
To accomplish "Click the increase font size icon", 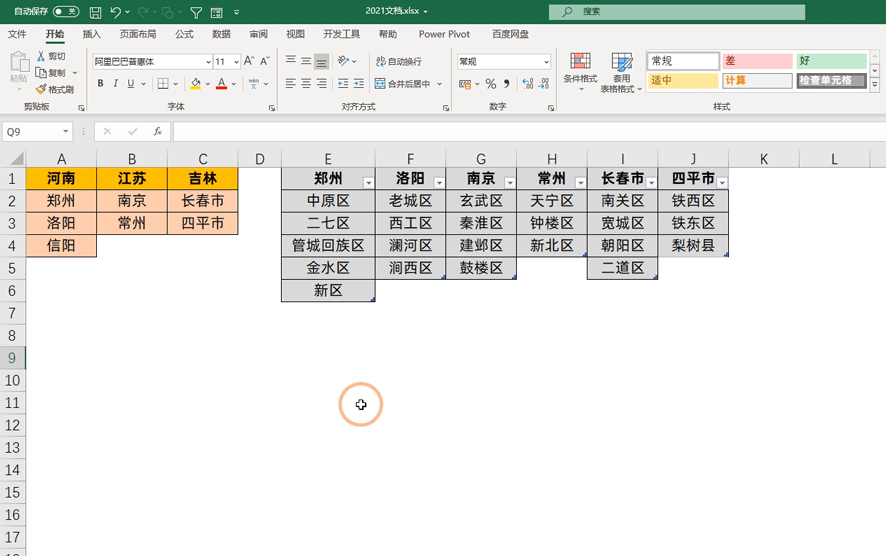I will pos(249,61).
